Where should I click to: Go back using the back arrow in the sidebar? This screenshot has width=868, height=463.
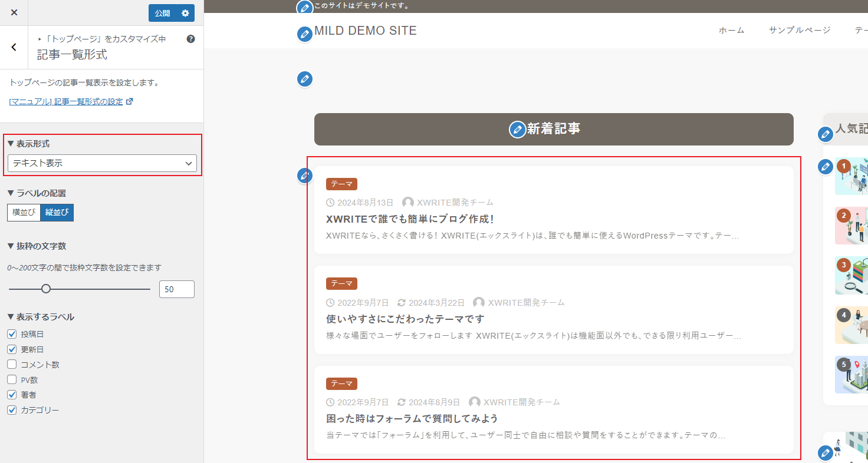pyautogui.click(x=13, y=47)
